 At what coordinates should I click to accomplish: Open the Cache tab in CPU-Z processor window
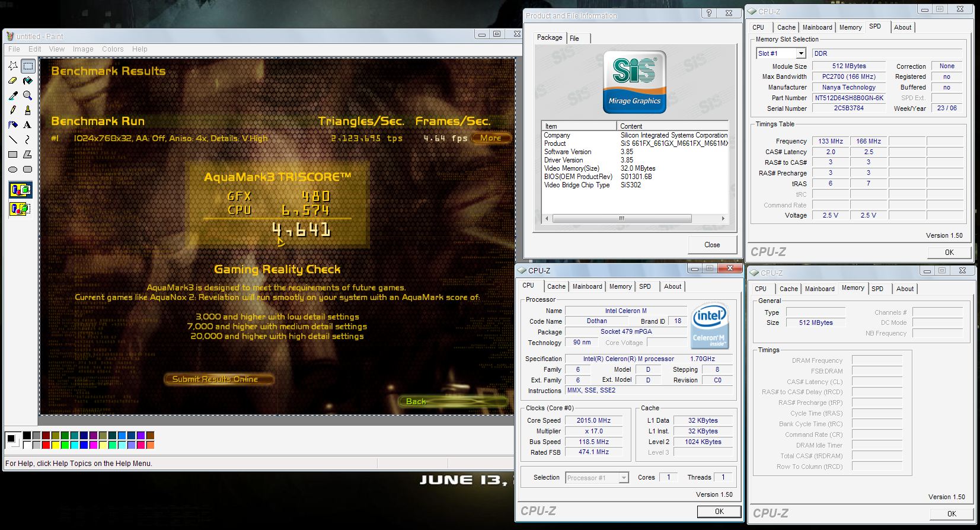tap(556, 286)
